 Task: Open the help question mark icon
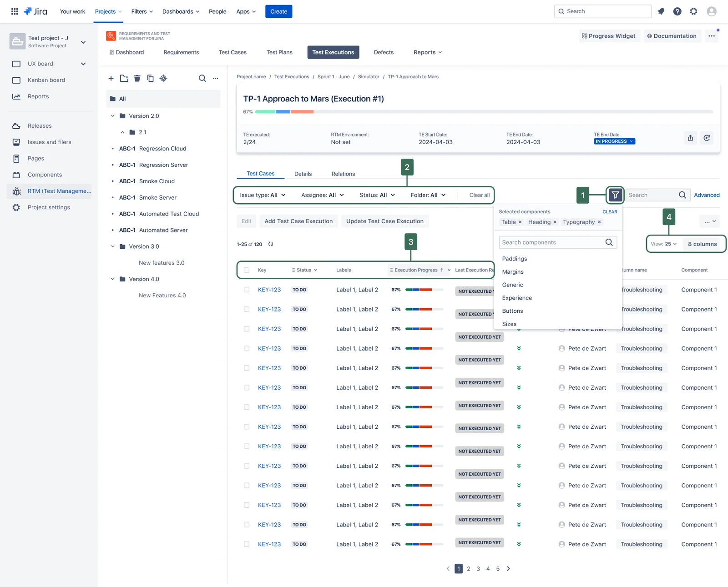coord(677,11)
